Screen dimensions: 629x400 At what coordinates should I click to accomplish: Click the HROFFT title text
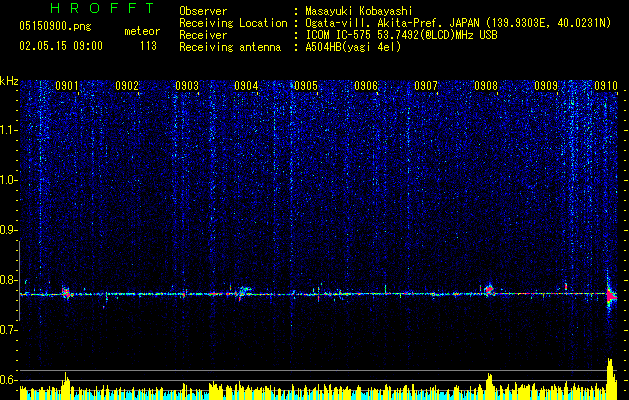click(x=102, y=8)
